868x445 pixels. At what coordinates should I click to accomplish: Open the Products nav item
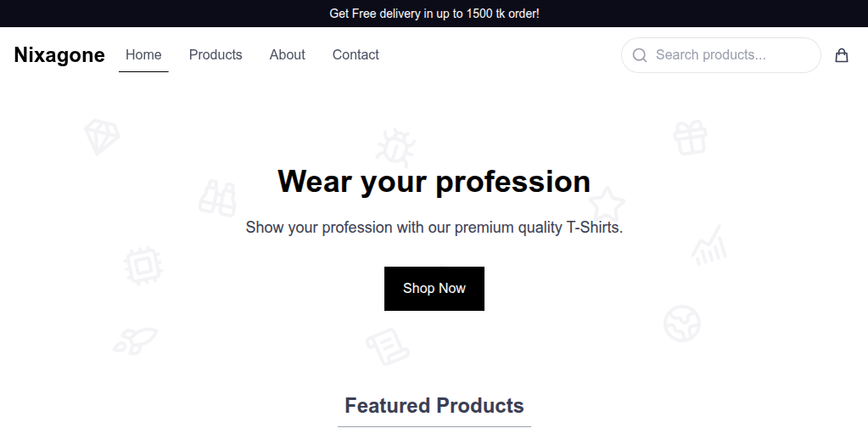tap(216, 55)
